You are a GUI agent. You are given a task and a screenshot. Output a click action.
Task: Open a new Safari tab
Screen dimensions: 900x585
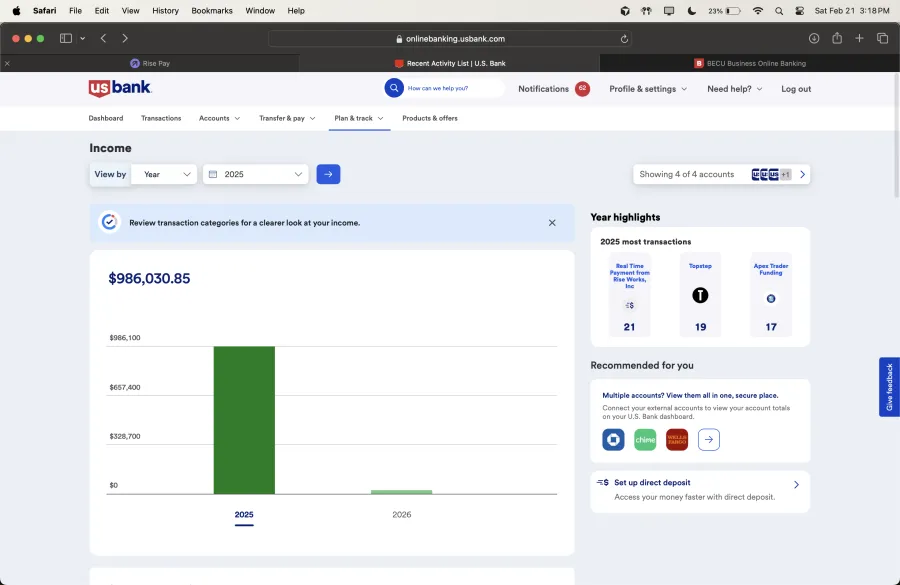(859, 38)
